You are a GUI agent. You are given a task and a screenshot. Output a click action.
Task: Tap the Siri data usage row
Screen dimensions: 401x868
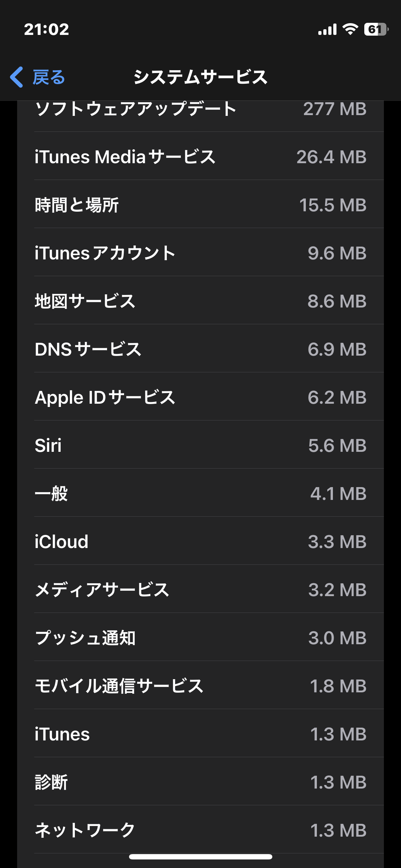pos(200,445)
